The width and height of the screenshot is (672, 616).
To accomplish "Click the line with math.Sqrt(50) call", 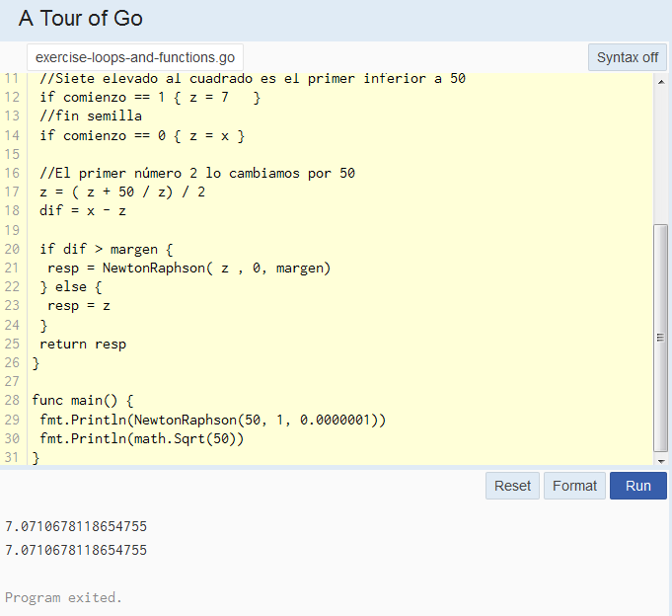I will coord(141,438).
